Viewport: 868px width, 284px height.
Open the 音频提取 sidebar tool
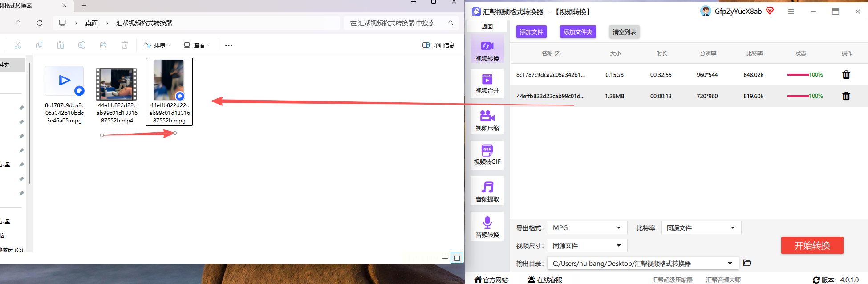[487, 191]
